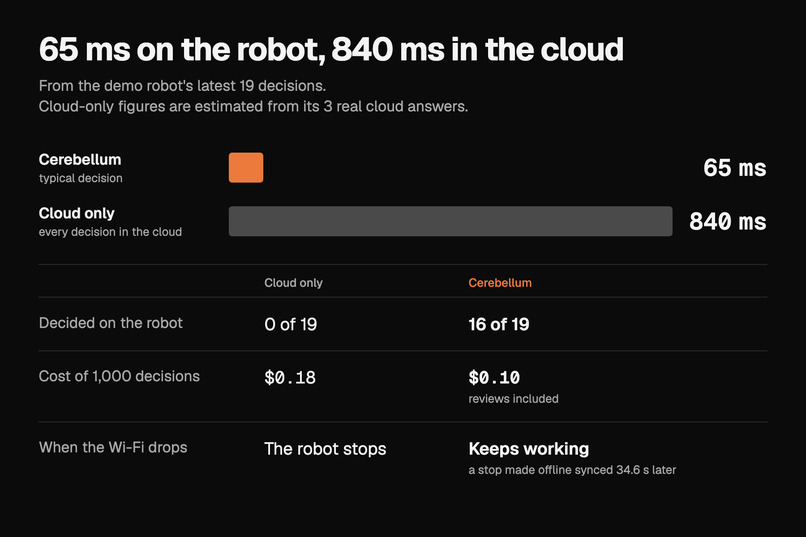Click the "every decision in the cloud" caption
This screenshot has width=806, height=537.
click(x=111, y=232)
